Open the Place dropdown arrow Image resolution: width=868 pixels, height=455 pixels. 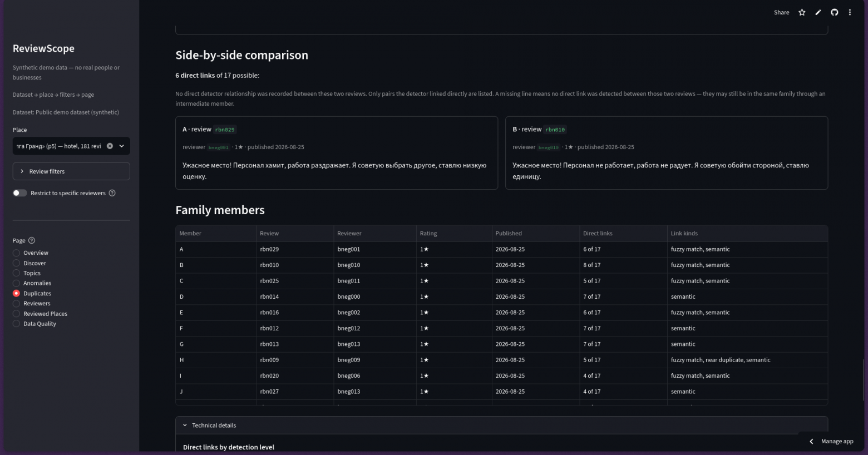click(121, 146)
